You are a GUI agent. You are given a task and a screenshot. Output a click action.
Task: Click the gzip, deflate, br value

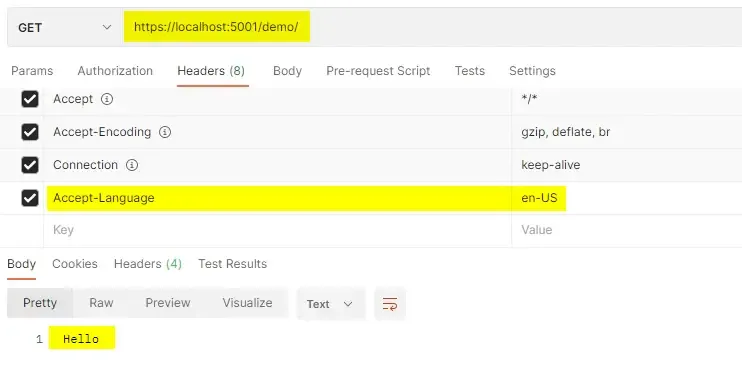click(x=565, y=132)
